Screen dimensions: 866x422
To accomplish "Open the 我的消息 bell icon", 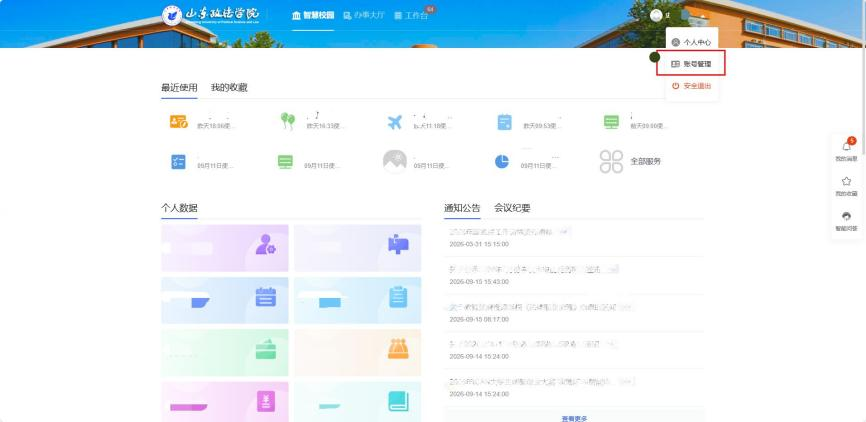I will click(846, 146).
